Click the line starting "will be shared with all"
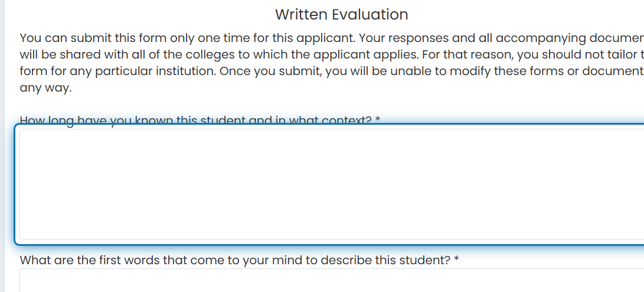Viewport: 644px width, 292px height. point(332,55)
